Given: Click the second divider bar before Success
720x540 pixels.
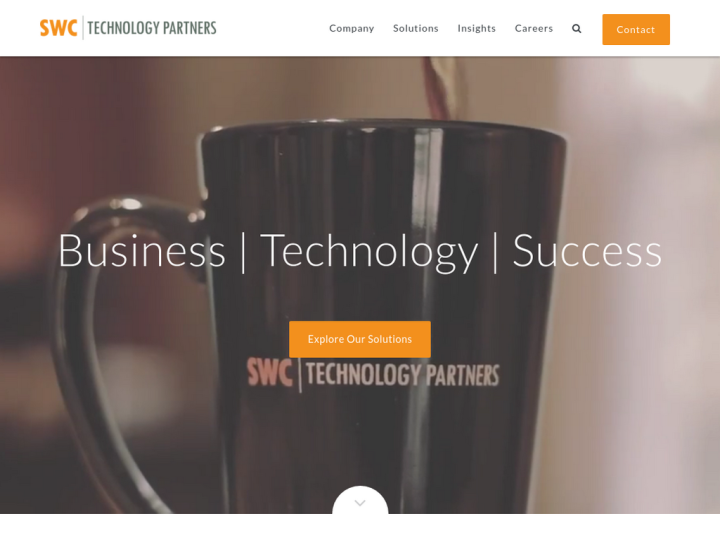Looking at the screenshot, I should tap(495, 253).
